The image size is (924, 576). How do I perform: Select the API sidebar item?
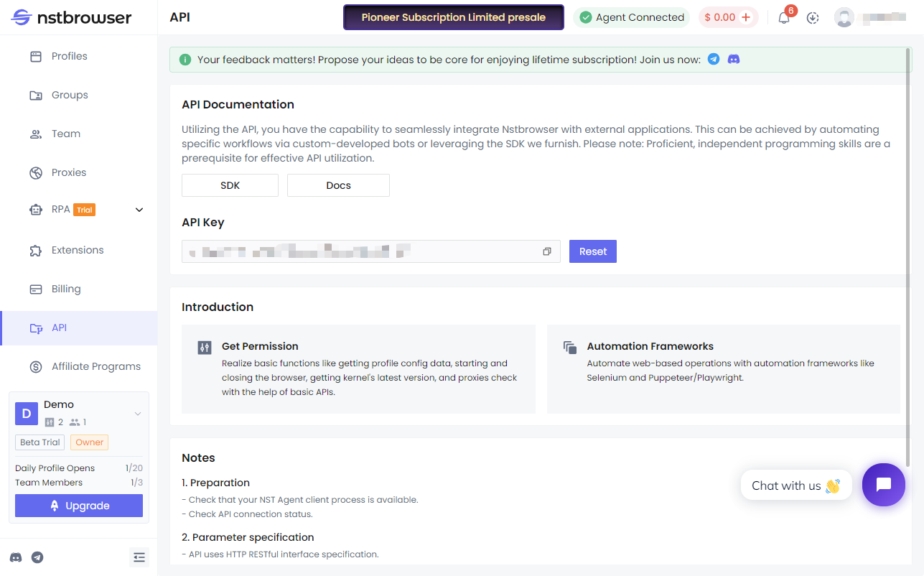point(79,328)
